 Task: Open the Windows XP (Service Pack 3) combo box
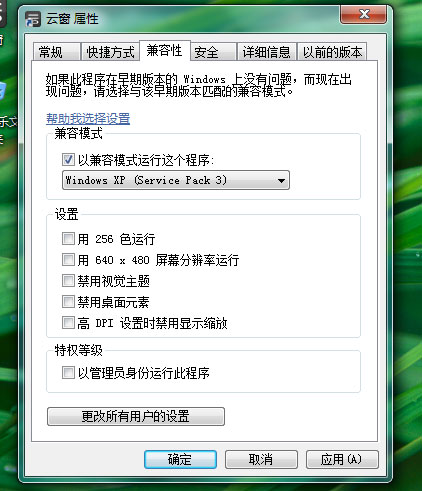pos(176,180)
